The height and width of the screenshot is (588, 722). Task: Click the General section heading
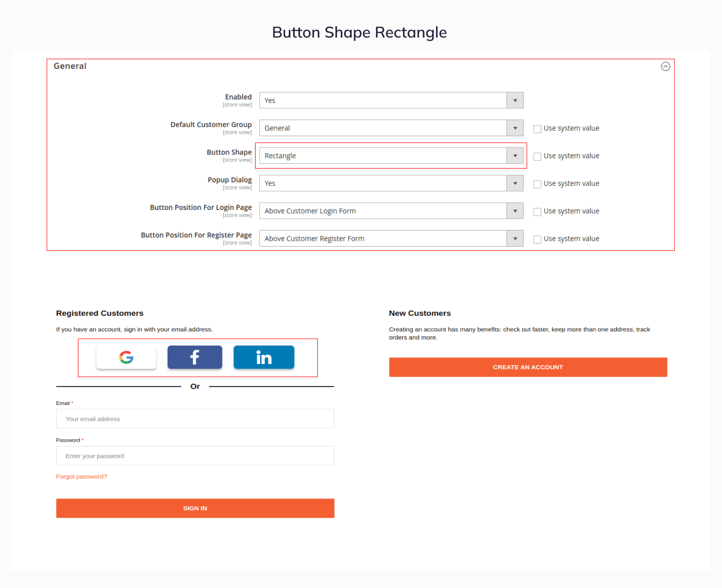click(x=70, y=66)
